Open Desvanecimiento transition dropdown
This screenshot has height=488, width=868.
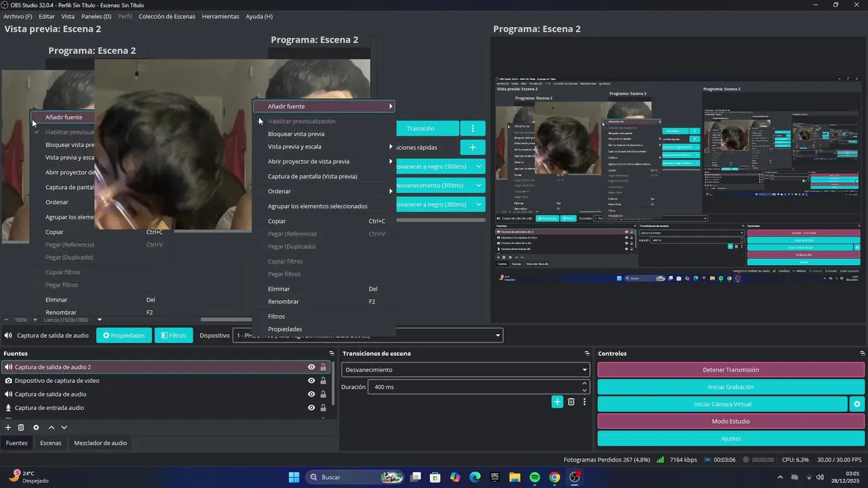(x=465, y=370)
